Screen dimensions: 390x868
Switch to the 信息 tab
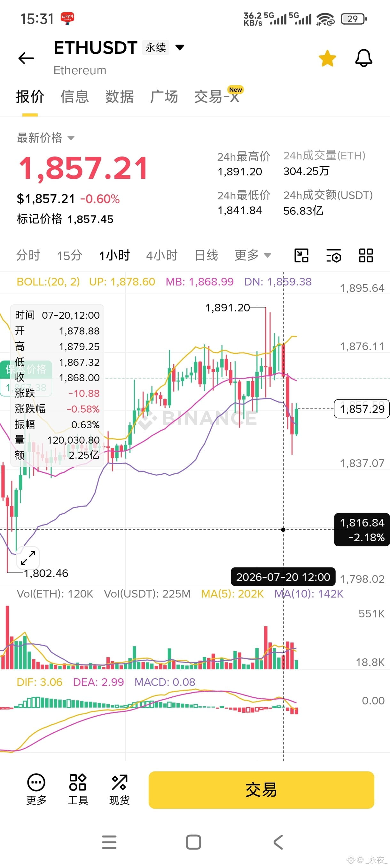tap(75, 96)
